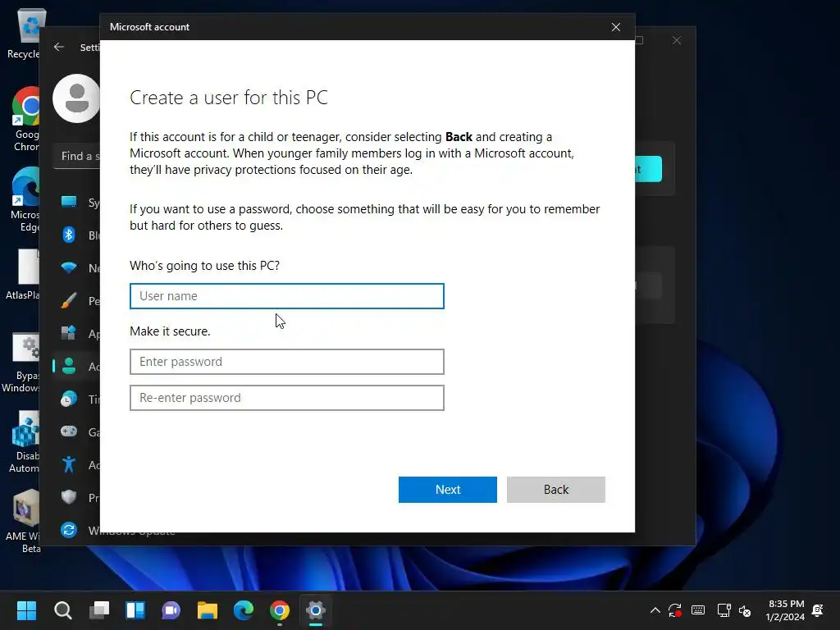Click the Settings back arrow
This screenshot has width=840, height=630.
pos(59,47)
